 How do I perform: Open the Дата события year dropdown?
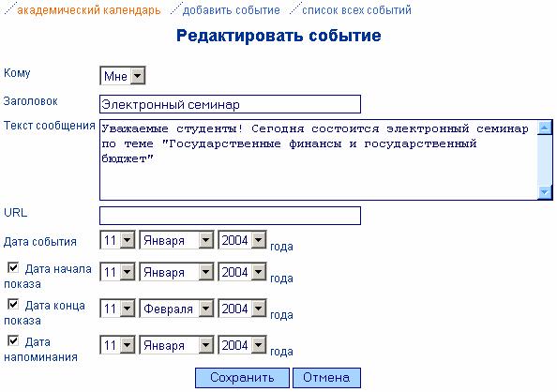click(x=242, y=240)
